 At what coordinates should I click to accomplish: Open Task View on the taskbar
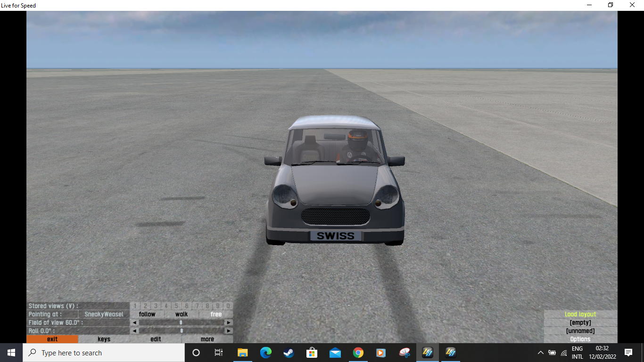click(219, 353)
